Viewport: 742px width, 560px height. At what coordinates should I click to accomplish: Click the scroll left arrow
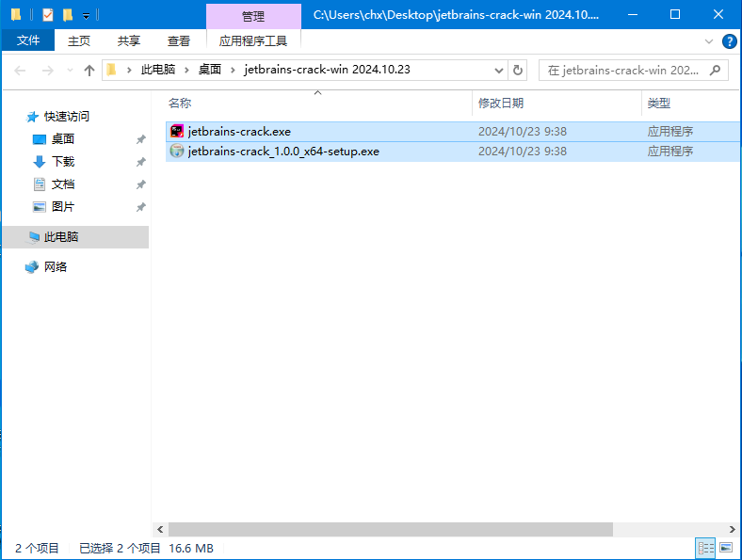160,529
